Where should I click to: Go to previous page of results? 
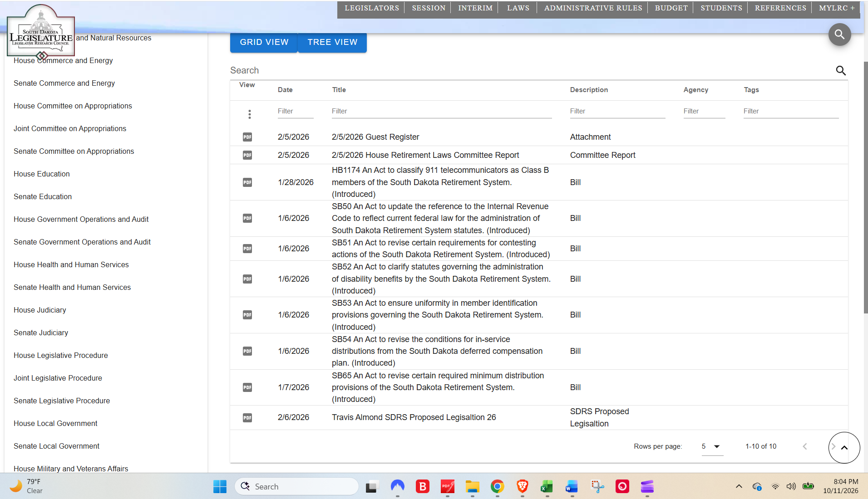click(x=805, y=446)
